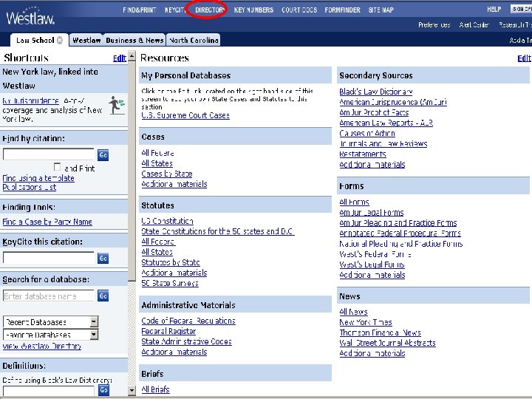Open All News link

pyautogui.click(x=353, y=312)
